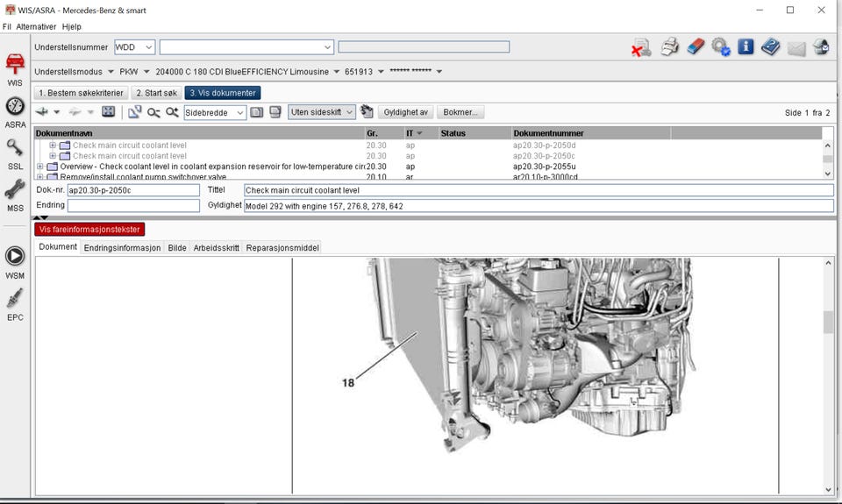Switch to the Bilde tab
The width and height of the screenshot is (842, 504).
[x=176, y=247]
